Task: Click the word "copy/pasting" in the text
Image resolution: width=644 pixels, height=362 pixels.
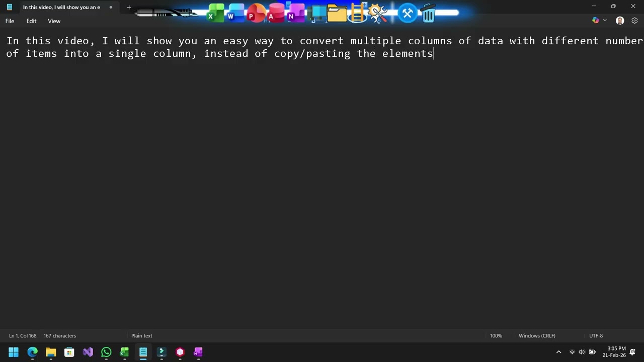Action: pyautogui.click(x=312, y=54)
